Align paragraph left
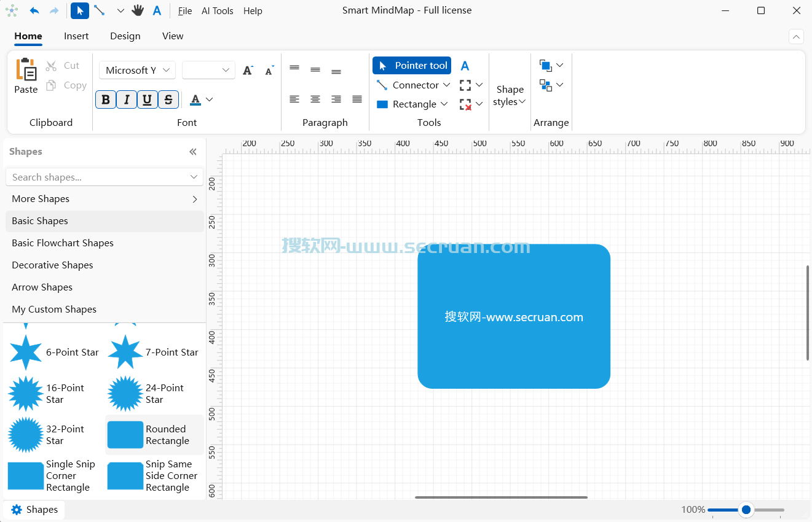The height and width of the screenshot is (522, 812). point(294,99)
